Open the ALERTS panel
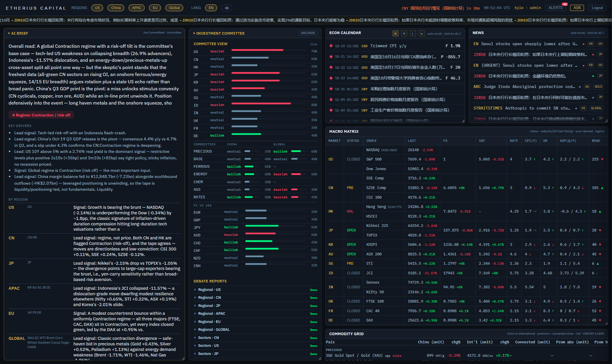 pyautogui.click(x=555, y=8)
